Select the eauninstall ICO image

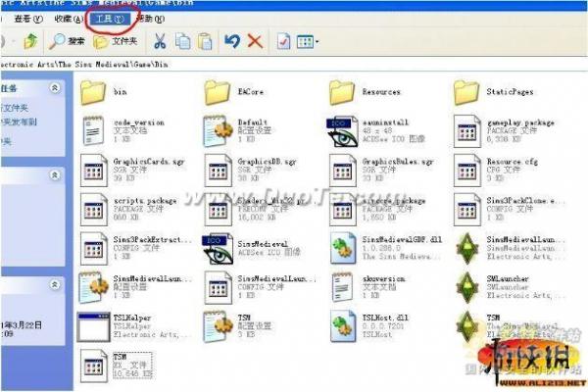point(375,131)
